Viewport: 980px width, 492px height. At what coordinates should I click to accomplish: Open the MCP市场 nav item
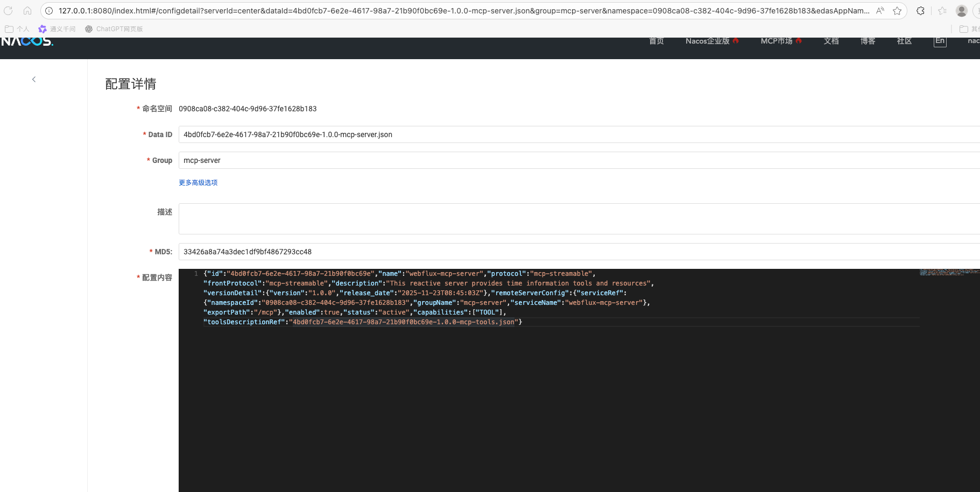[x=777, y=41]
